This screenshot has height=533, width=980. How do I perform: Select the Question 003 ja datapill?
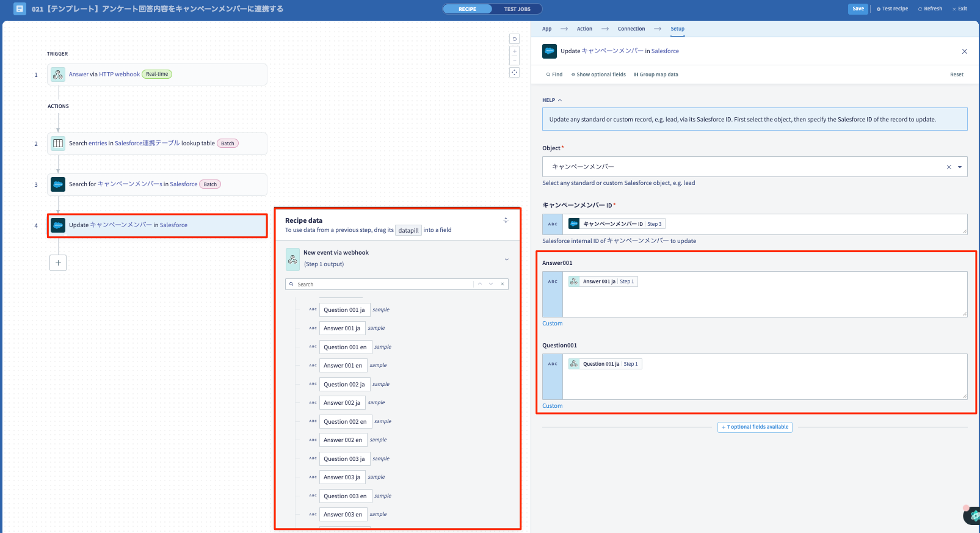(x=344, y=459)
